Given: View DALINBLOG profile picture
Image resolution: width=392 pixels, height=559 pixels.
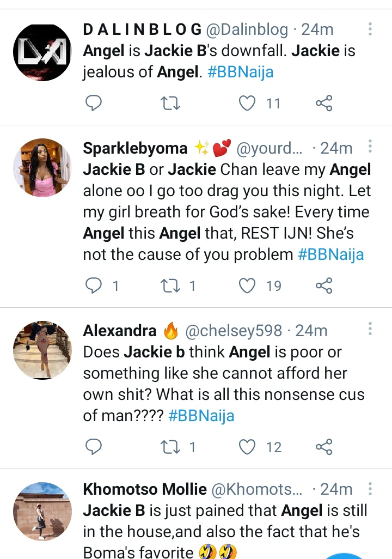Looking at the screenshot, I should (42, 52).
